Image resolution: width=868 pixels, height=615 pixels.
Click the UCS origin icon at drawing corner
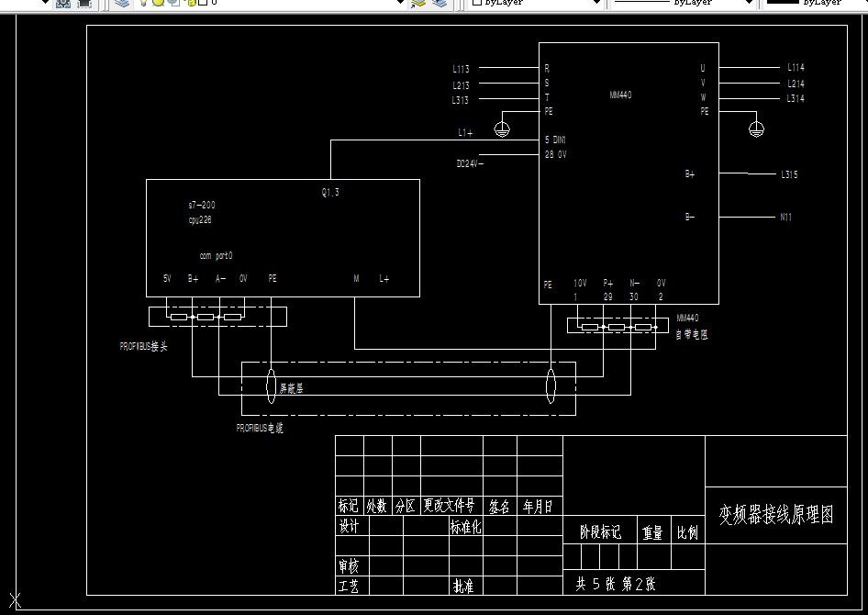pos(15,600)
